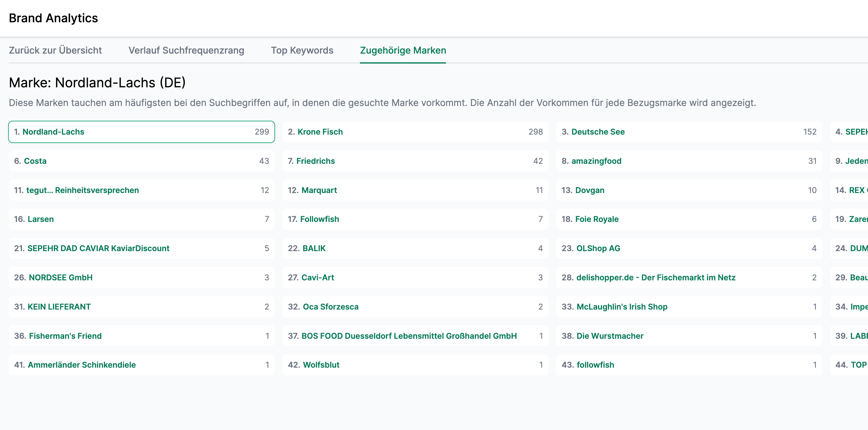Image resolution: width=868 pixels, height=430 pixels.
Task: Select 37. BOS FOOD Duesseldorf Großhandel GmbH
Action: [415, 336]
